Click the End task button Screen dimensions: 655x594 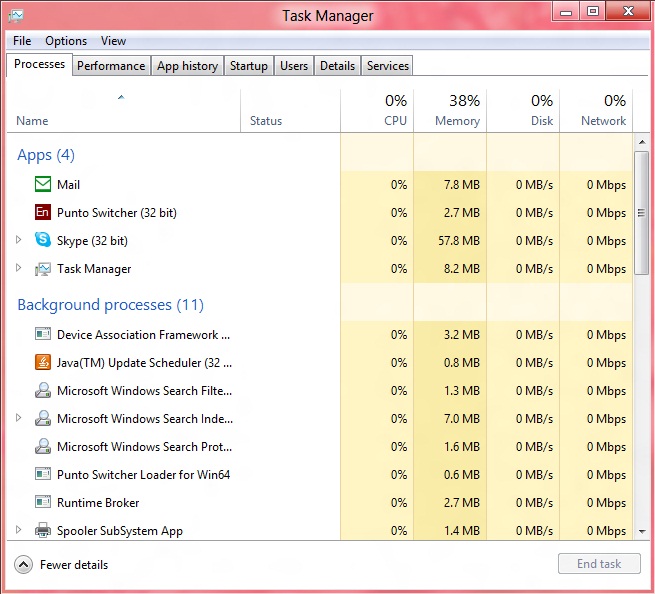point(599,564)
